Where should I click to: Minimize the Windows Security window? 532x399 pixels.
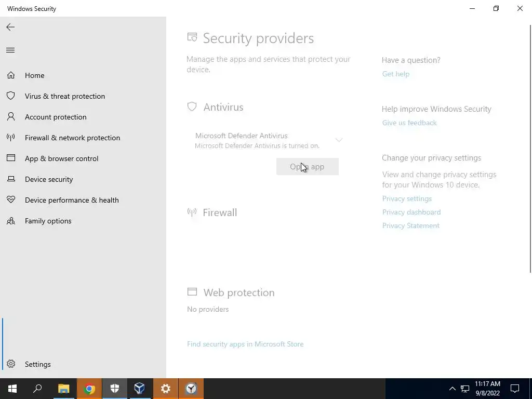(472, 8)
